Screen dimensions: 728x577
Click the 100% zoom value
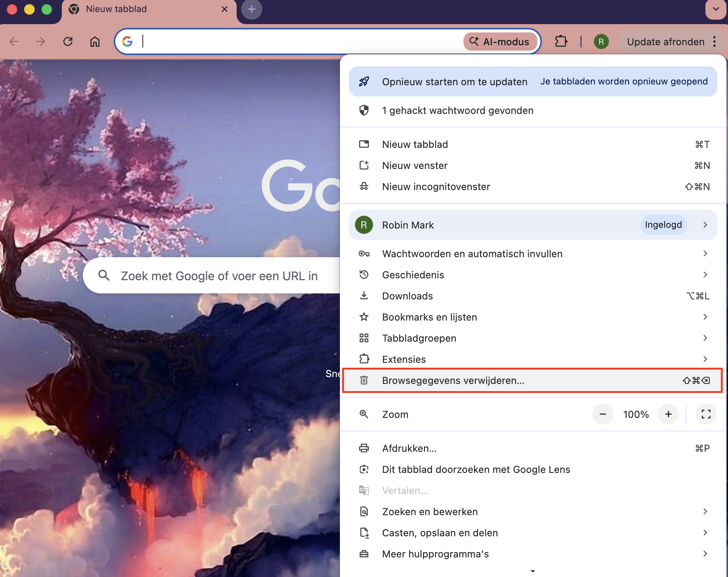pos(636,414)
